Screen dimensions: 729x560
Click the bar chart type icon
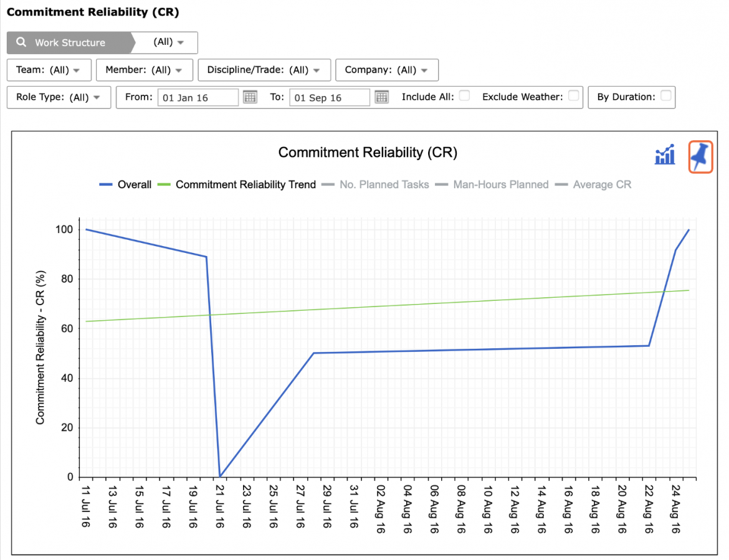(x=665, y=154)
